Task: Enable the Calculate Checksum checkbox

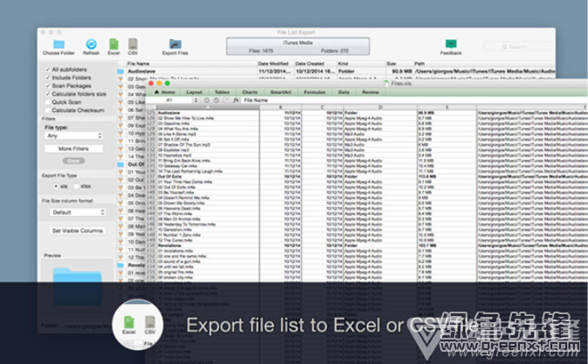Action: tap(48, 111)
